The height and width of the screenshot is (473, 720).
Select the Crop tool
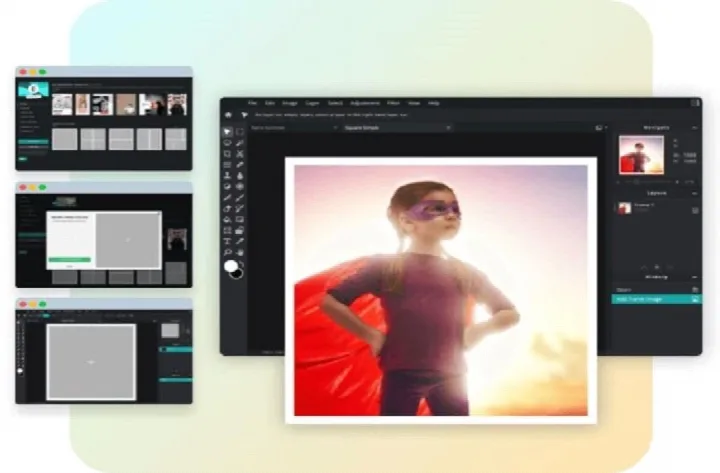[x=227, y=154]
